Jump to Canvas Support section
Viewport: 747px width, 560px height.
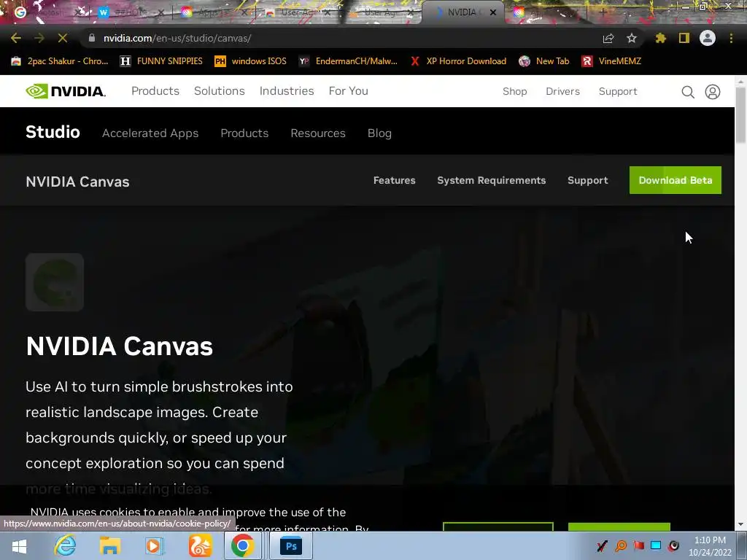point(587,181)
